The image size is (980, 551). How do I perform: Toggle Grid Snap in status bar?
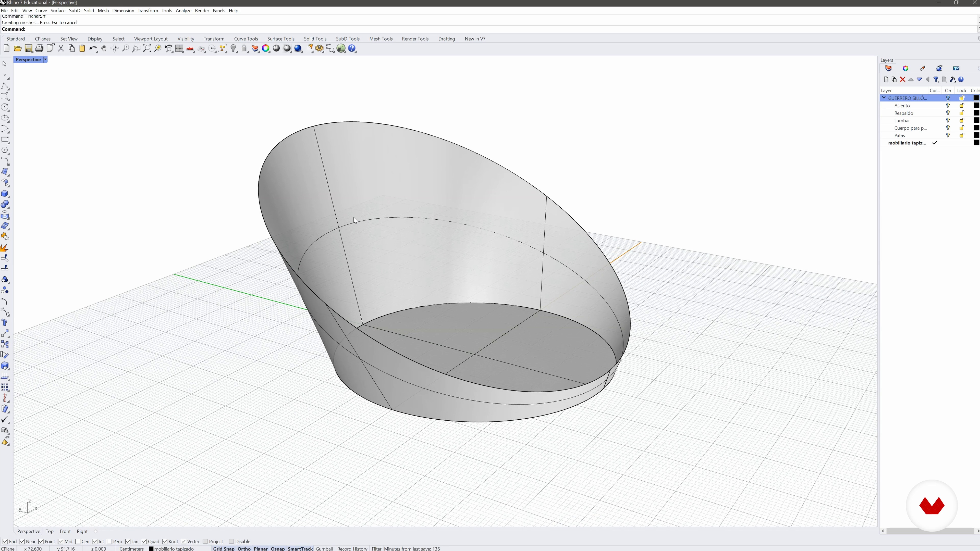pyautogui.click(x=224, y=549)
